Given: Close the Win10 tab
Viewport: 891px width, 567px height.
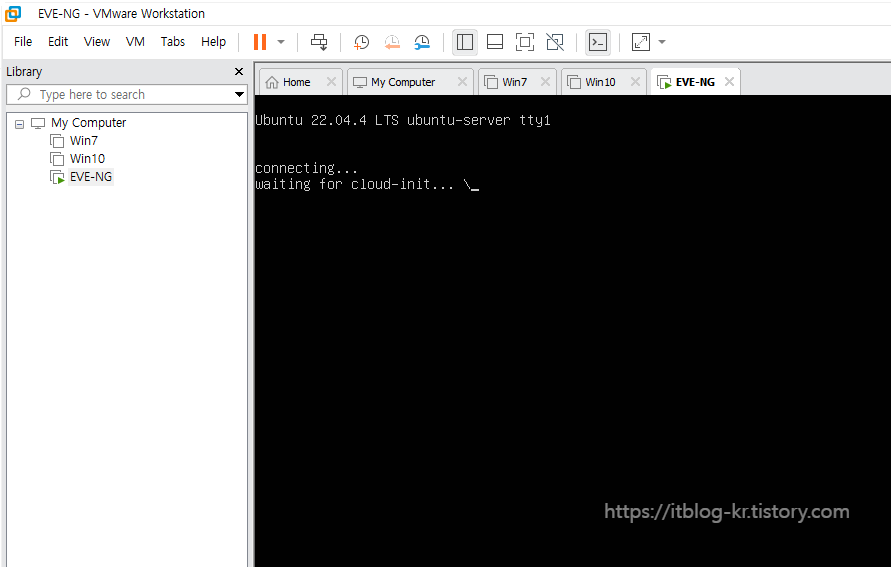Looking at the screenshot, I should click(635, 82).
